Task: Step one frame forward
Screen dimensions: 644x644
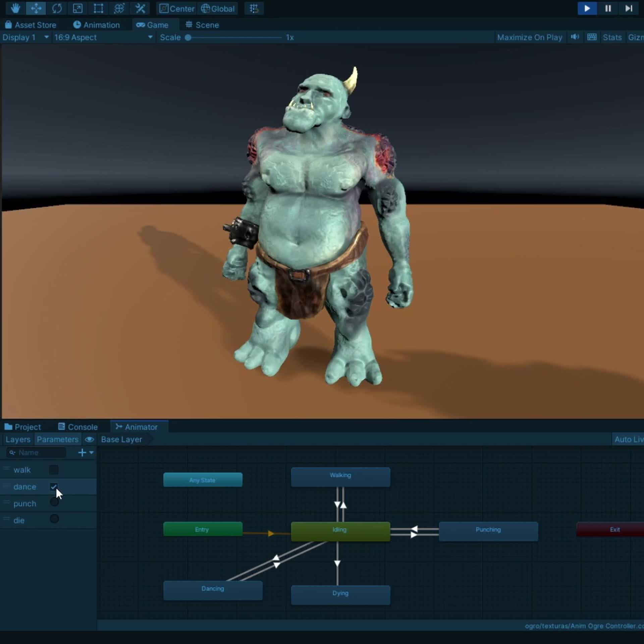Action: tap(628, 8)
